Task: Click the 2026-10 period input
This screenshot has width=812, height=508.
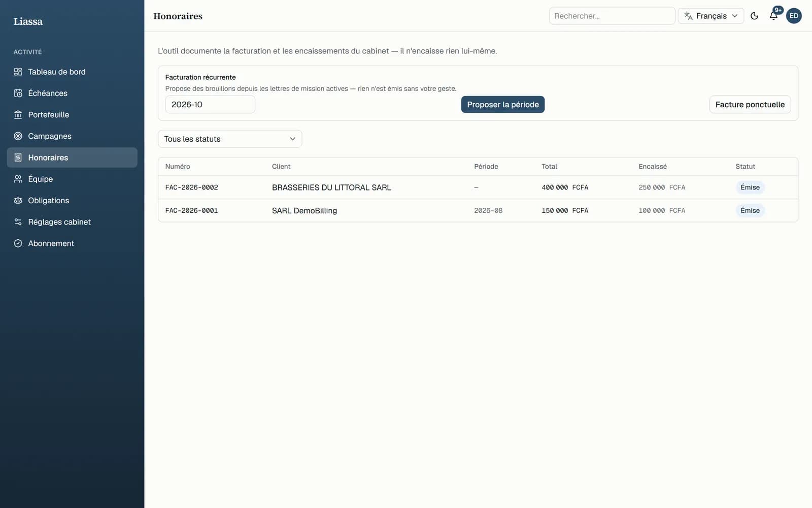Action: point(210,104)
